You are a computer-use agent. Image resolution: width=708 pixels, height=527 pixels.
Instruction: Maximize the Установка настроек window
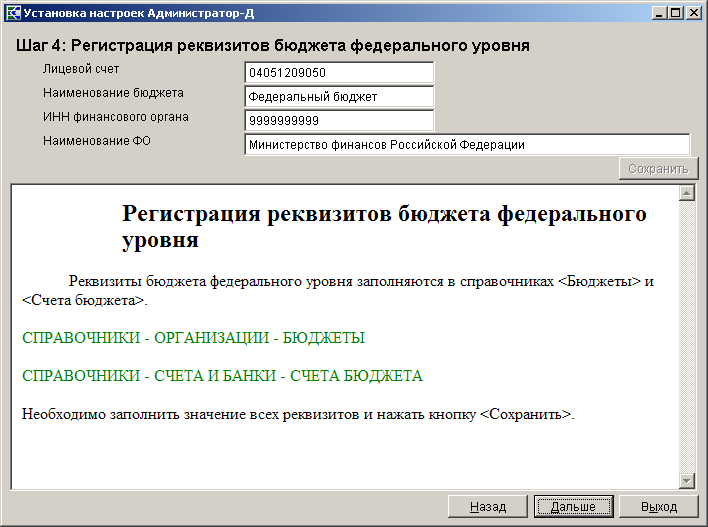(675, 13)
